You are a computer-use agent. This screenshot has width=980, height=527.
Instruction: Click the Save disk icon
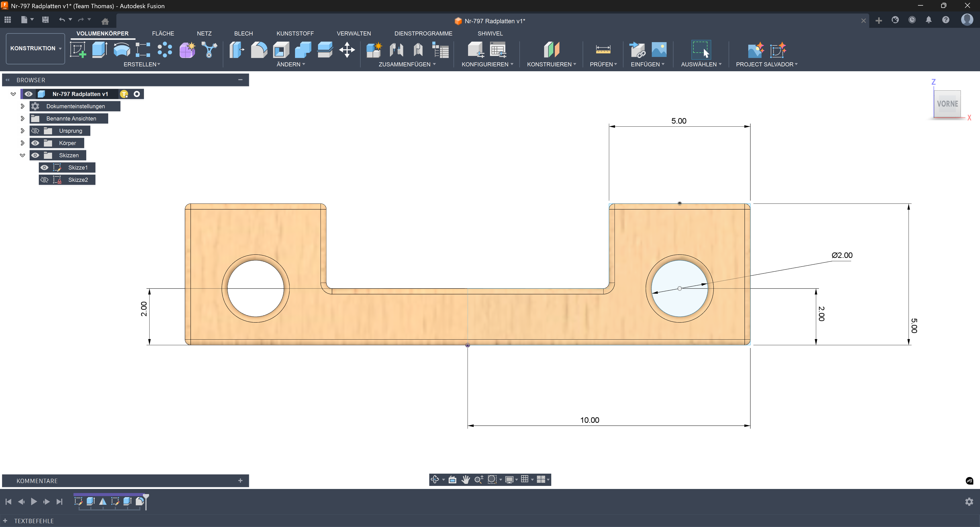click(45, 20)
